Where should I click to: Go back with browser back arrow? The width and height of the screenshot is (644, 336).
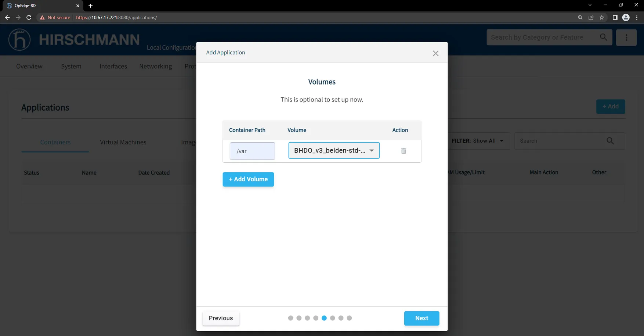[x=7, y=17]
